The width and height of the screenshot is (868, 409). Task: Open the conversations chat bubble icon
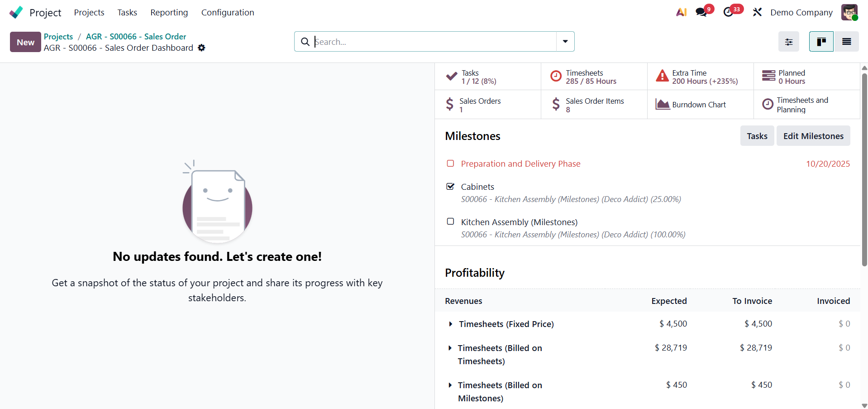pos(701,12)
